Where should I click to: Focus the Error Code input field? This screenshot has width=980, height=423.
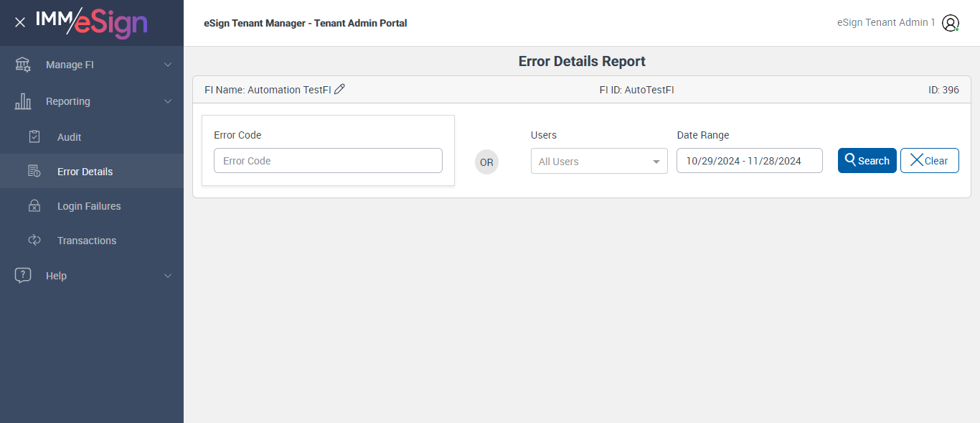[x=328, y=161]
